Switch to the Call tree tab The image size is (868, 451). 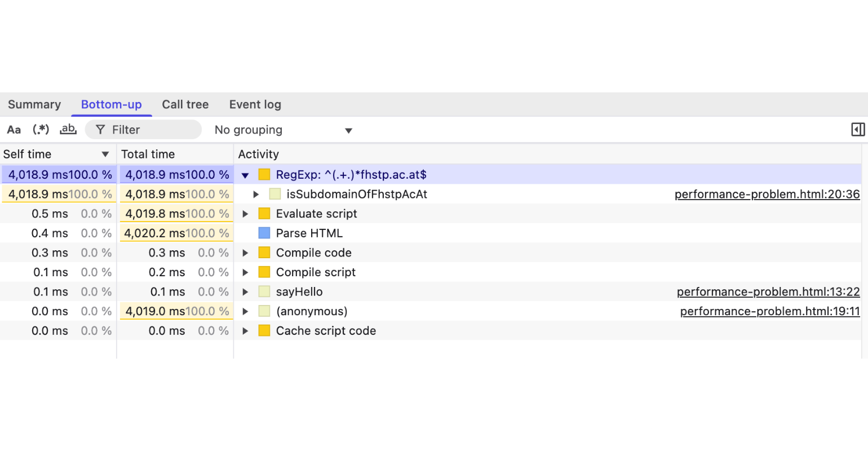(185, 104)
